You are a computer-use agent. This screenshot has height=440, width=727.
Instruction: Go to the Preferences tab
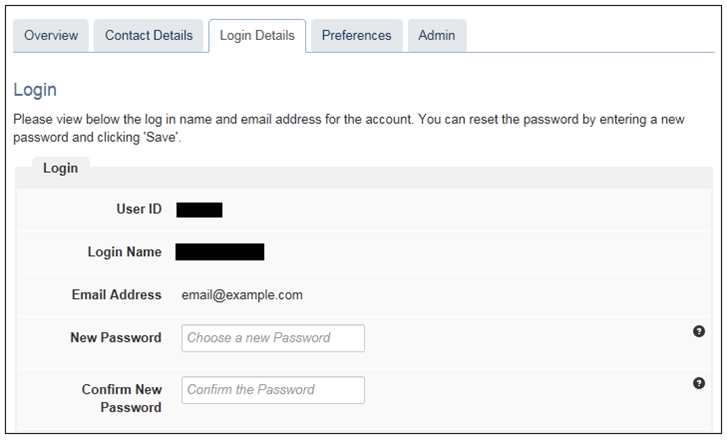pyautogui.click(x=357, y=36)
